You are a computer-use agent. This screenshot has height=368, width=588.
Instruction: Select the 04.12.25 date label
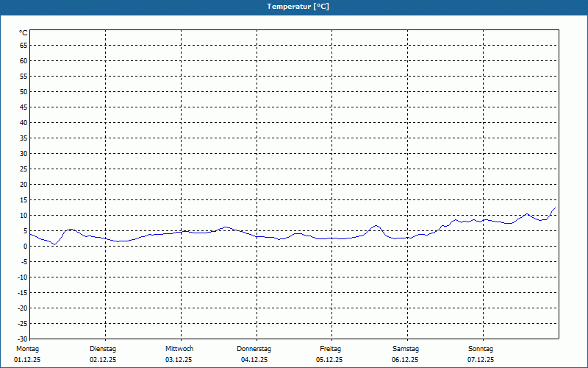pos(254,360)
